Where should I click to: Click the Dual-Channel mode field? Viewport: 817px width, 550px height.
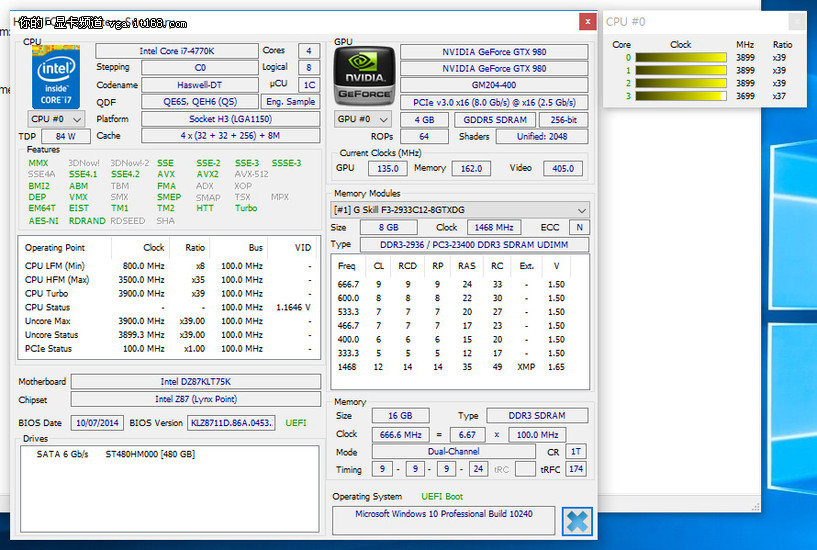453,452
